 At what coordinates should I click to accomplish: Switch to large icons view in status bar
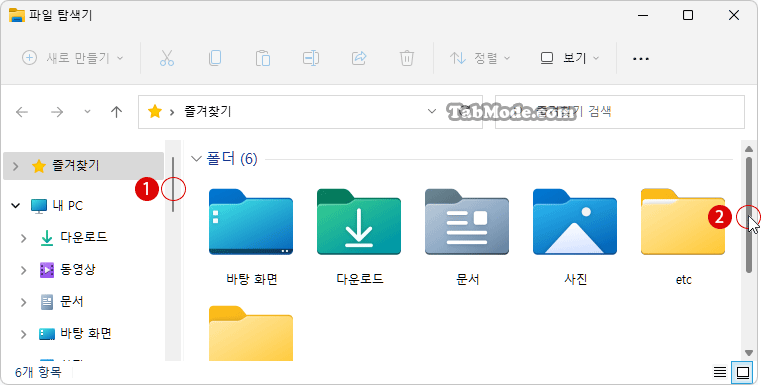[x=743, y=372]
